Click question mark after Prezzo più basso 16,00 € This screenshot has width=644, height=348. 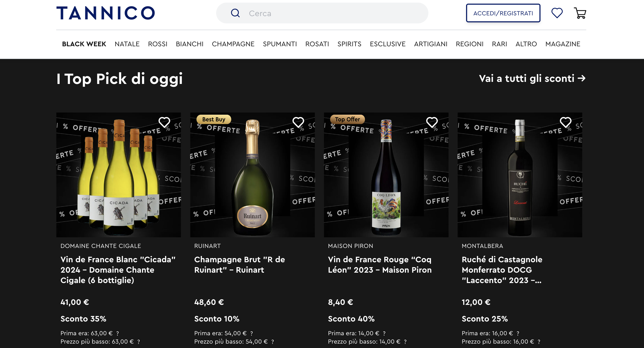pyautogui.click(x=539, y=342)
